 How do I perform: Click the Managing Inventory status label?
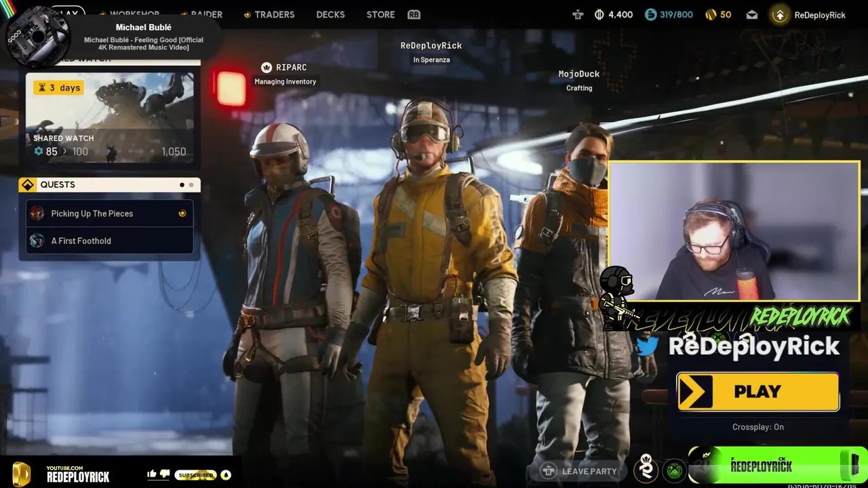[x=285, y=81]
